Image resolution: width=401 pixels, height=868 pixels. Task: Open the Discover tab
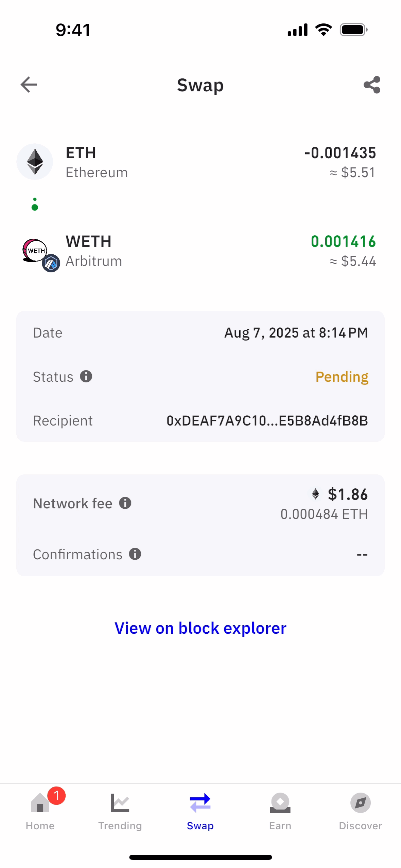[360, 810]
